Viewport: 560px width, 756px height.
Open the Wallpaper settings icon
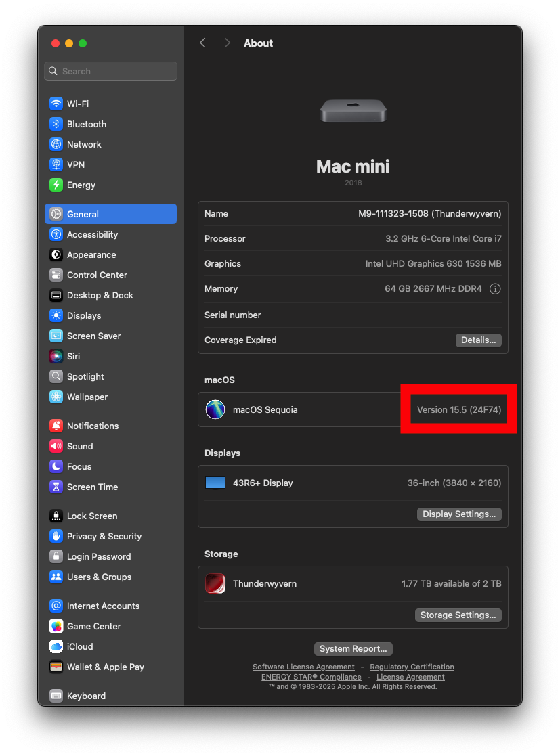[56, 397]
